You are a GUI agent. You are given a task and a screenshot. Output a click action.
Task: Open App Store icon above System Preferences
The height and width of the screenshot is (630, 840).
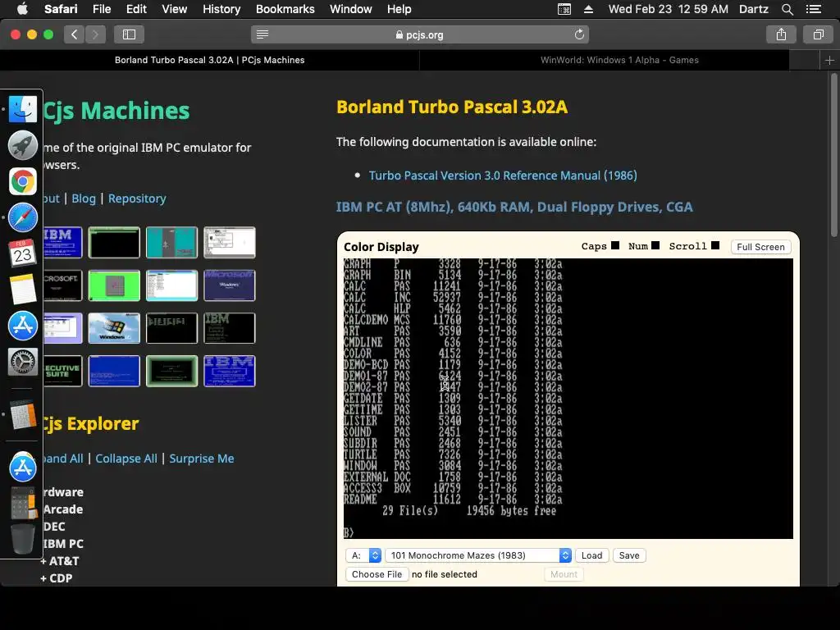tap(22, 326)
